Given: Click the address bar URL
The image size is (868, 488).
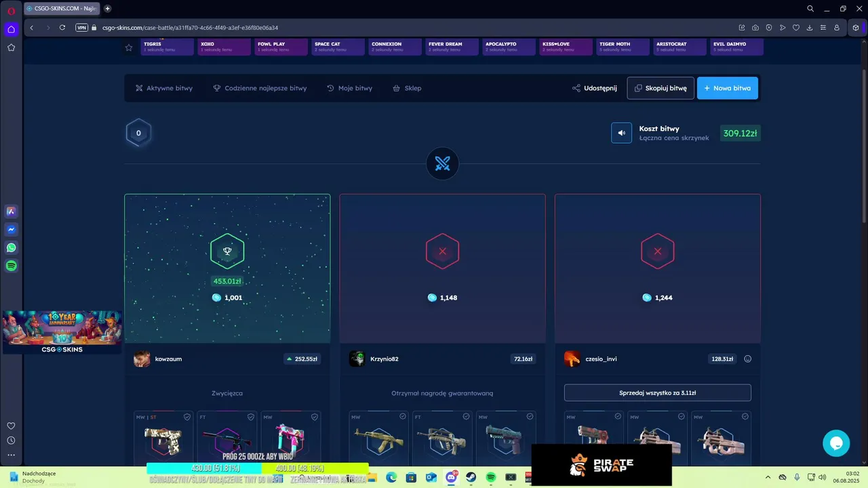Looking at the screenshot, I should coord(190,28).
